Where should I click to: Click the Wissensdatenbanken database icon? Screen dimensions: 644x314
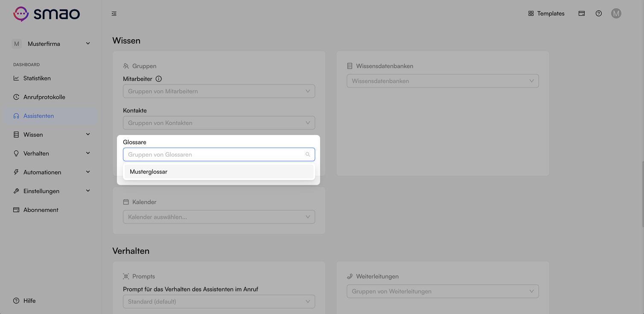350,66
